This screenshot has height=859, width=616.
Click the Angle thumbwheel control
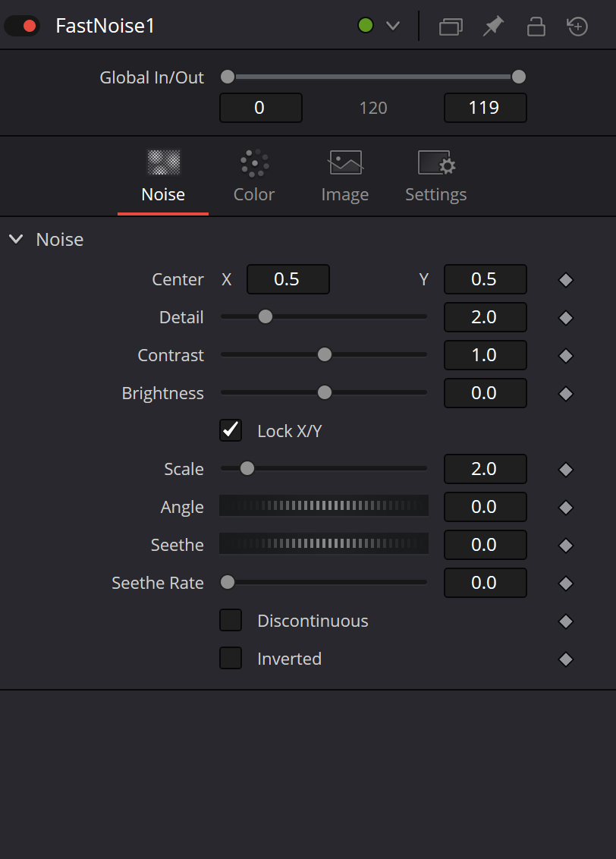tap(324, 505)
